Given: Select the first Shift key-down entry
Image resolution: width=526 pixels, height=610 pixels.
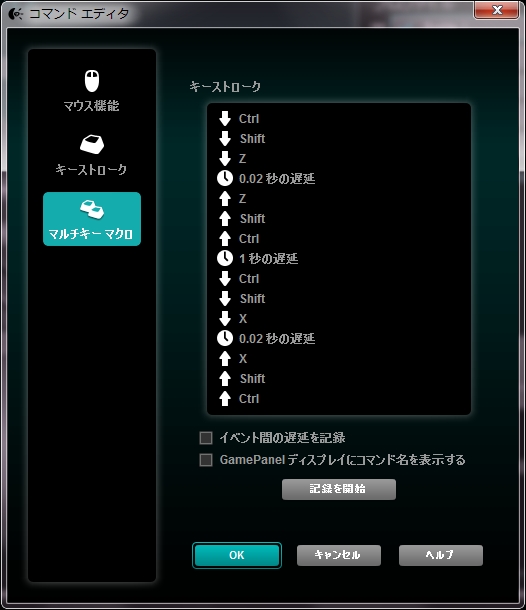Looking at the screenshot, I should point(242,139).
